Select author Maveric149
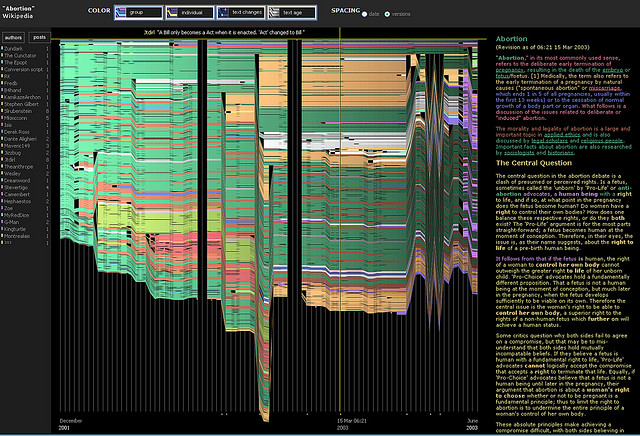The width and height of the screenshot is (640, 436). [17, 146]
